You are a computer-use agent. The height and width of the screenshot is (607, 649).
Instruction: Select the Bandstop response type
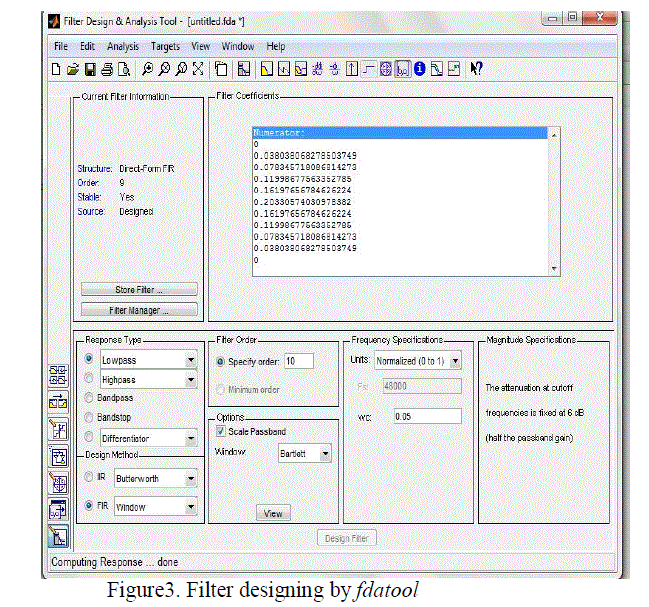pyautogui.click(x=89, y=417)
